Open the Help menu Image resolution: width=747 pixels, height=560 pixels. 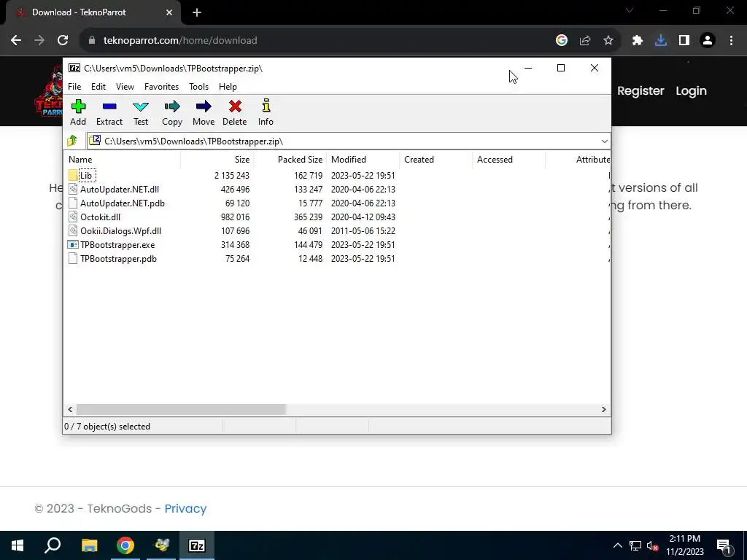[228, 87]
